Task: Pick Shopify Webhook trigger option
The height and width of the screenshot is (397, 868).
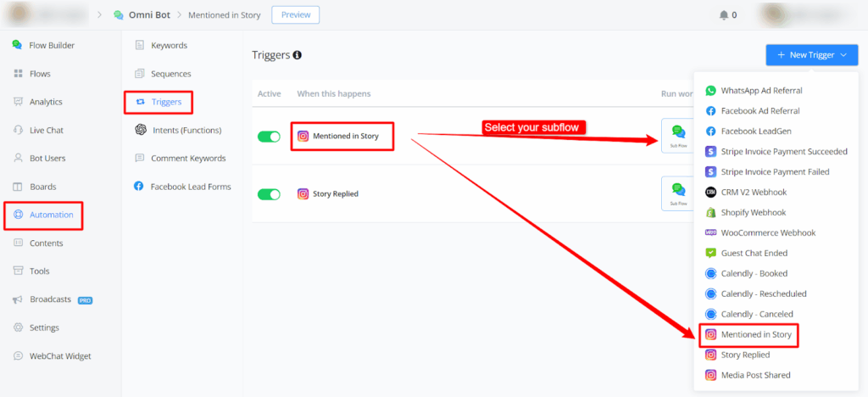Action: coord(753,212)
